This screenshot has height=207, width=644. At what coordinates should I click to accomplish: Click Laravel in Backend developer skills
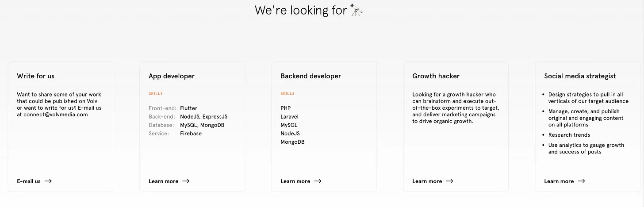coord(290,117)
